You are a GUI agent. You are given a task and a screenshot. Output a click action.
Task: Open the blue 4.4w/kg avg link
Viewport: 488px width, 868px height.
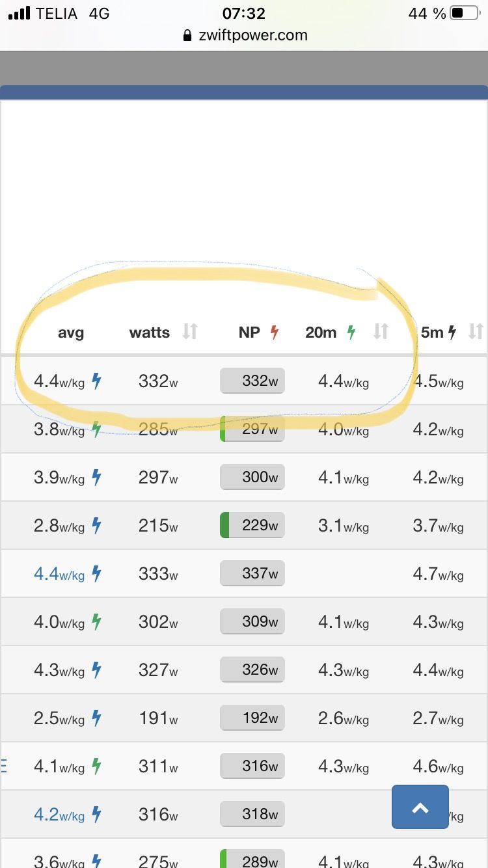coord(59,573)
